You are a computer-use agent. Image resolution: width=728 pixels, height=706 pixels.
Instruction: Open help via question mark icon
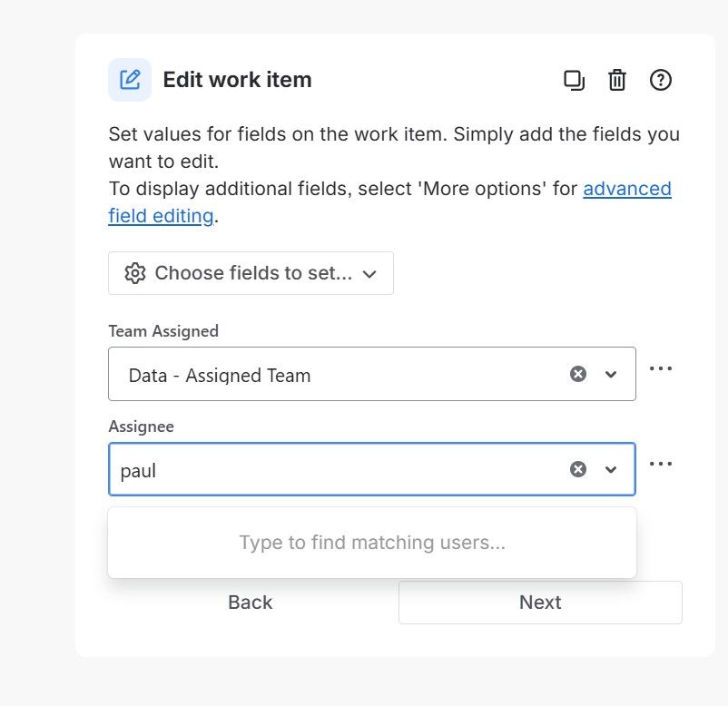[x=661, y=80]
